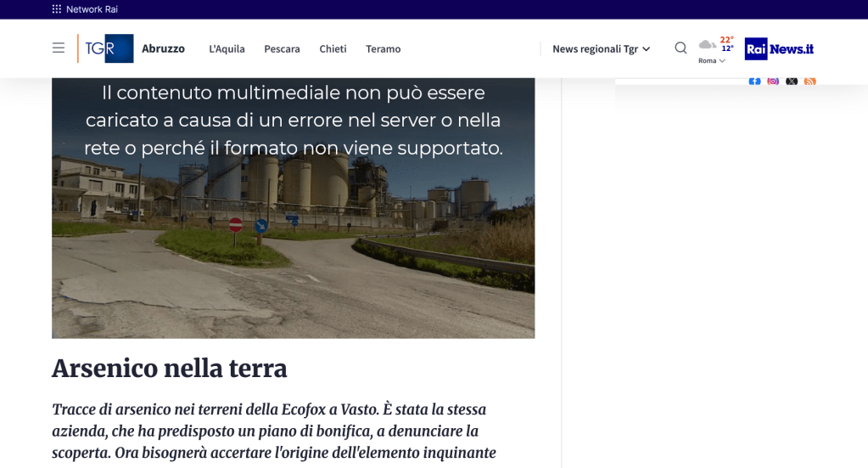
Task: Open the Instagram social icon
Action: coord(773,81)
